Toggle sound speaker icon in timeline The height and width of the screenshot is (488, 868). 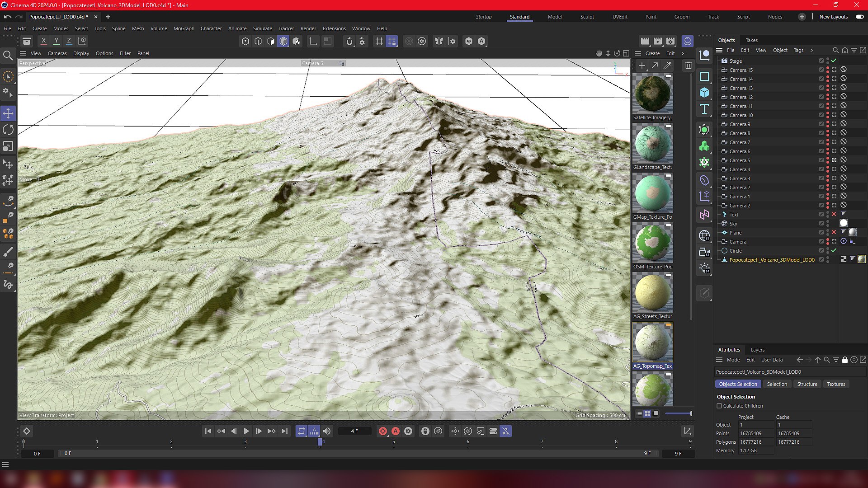tap(327, 431)
